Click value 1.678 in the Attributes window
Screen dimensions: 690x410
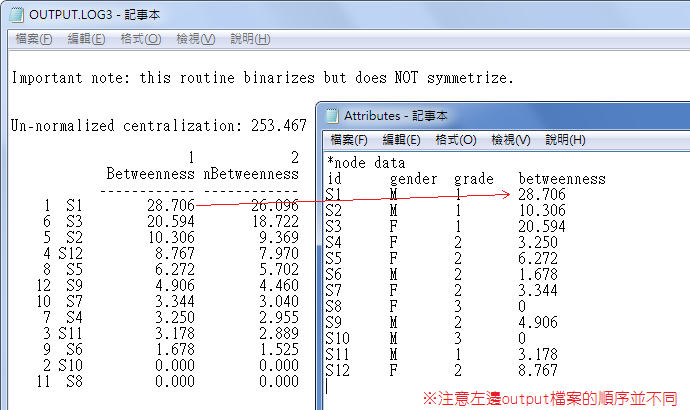pos(538,275)
